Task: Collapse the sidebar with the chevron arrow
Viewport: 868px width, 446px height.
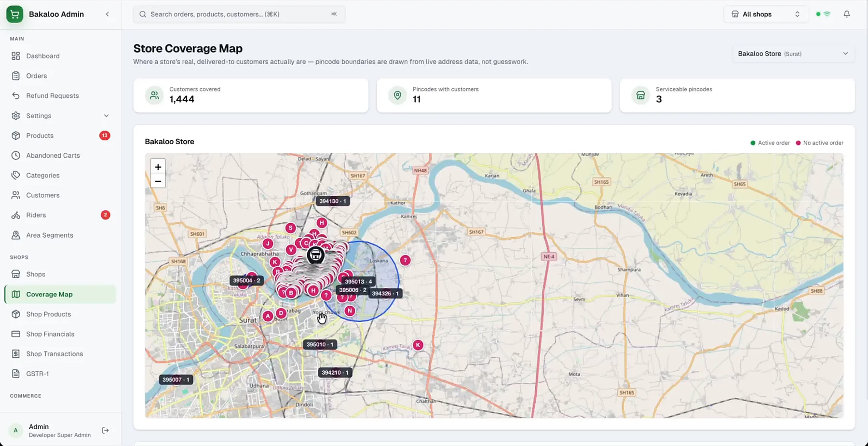Action: pos(107,14)
